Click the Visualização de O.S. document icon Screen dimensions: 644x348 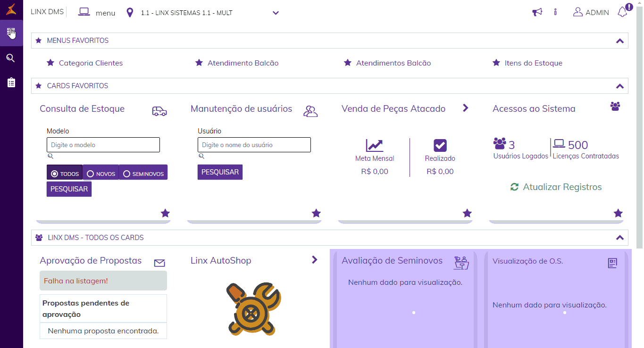[x=612, y=263]
